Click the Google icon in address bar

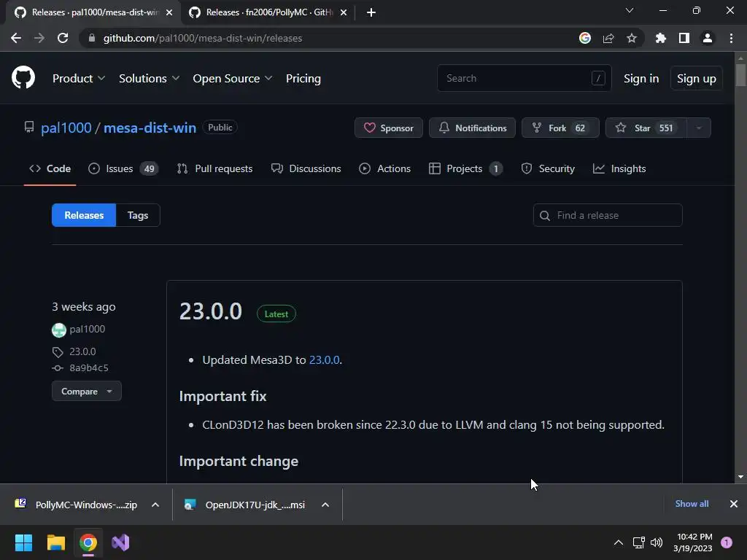point(585,38)
